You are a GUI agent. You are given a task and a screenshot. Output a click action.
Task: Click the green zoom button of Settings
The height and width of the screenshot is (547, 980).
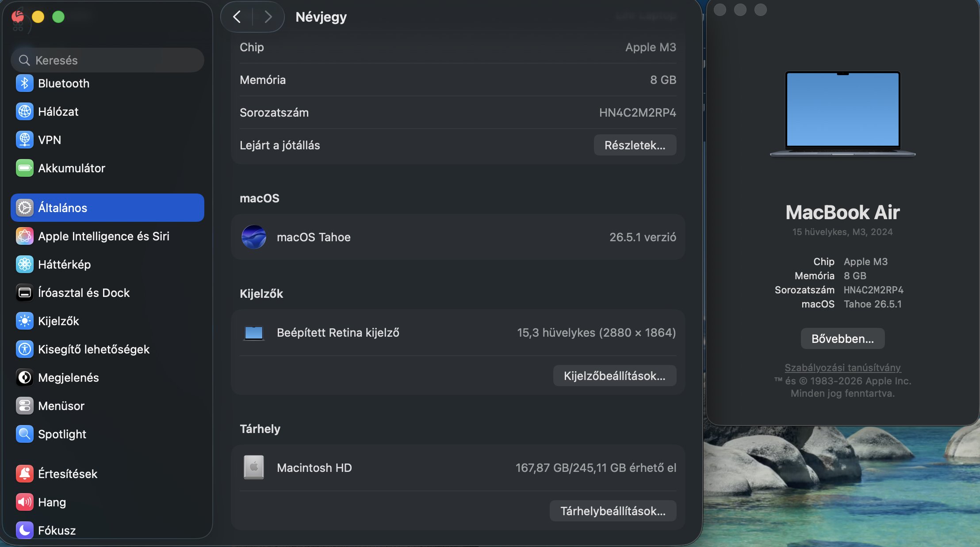58,17
